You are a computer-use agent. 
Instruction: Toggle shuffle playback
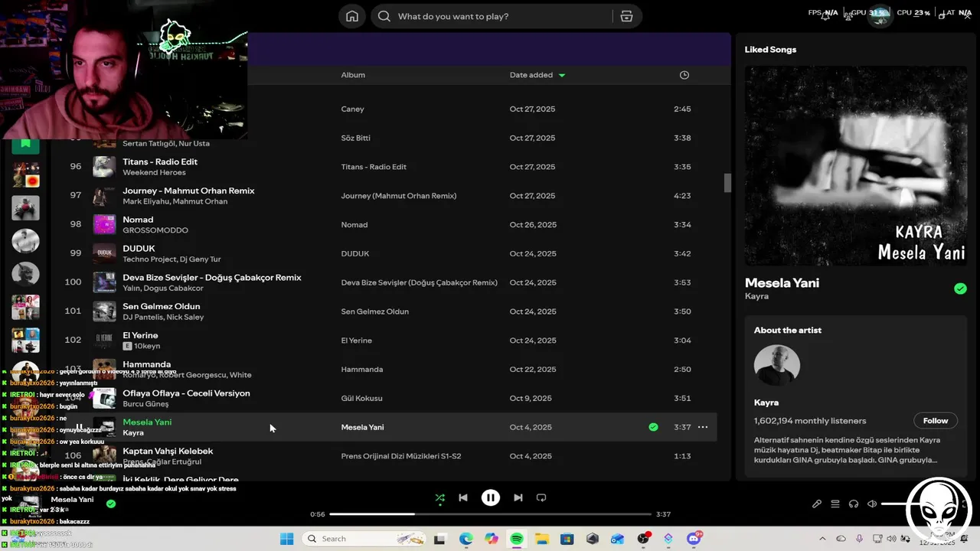[x=439, y=497]
